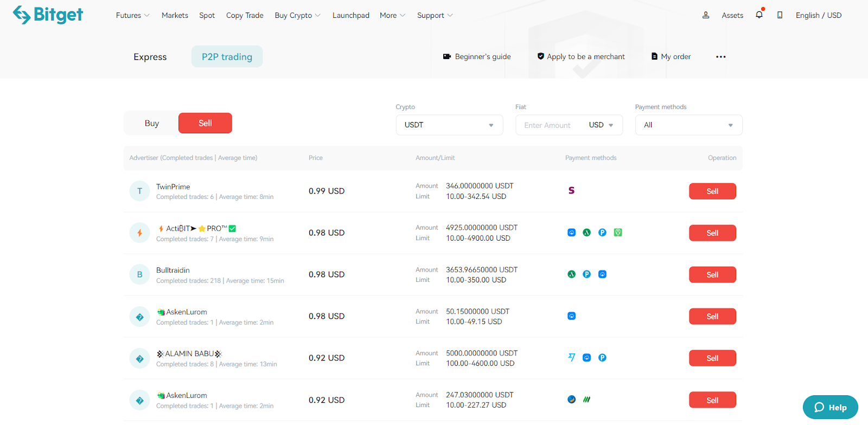This screenshot has height=425, width=868.
Task: Click Sell button for AskenLurom 0.92 USD offer
Action: tap(712, 400)
